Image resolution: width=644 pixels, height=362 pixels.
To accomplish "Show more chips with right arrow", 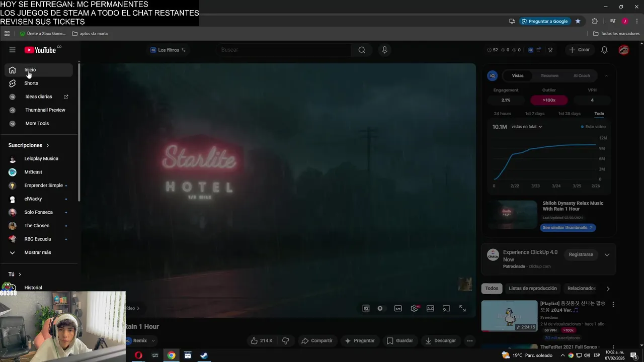I will pyautogui.click(x=608, y=289).
